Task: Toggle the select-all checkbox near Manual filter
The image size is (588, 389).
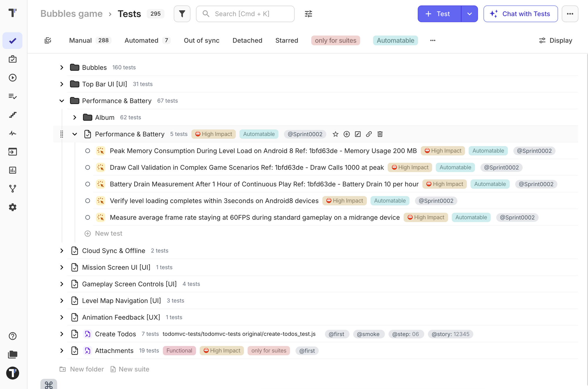Action: [48, 40]
